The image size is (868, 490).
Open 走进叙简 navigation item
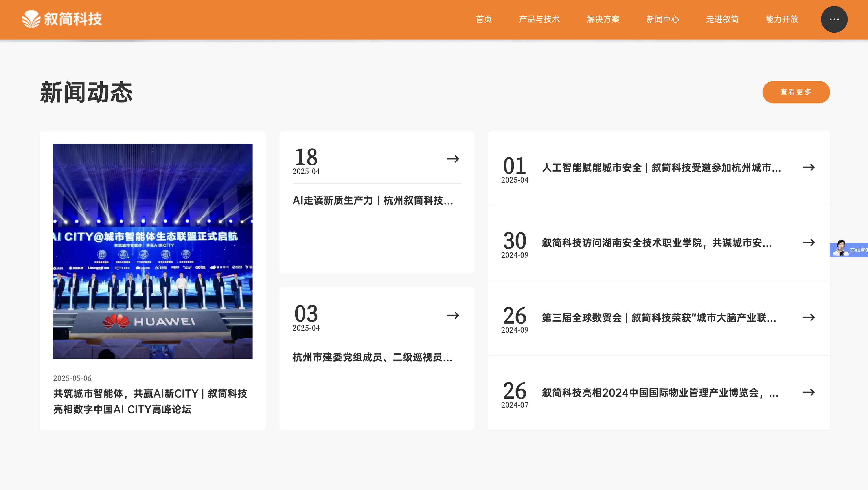coord(722,20)
